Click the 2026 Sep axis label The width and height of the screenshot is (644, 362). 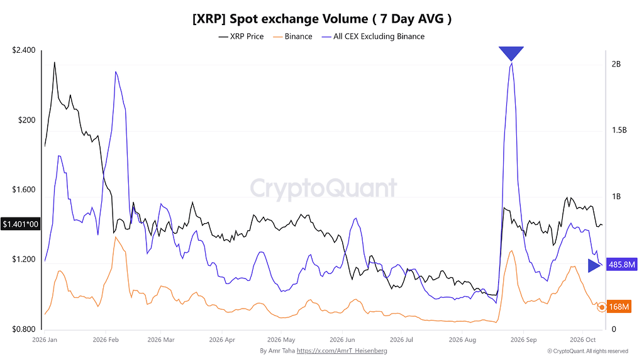tap(523, 340)
